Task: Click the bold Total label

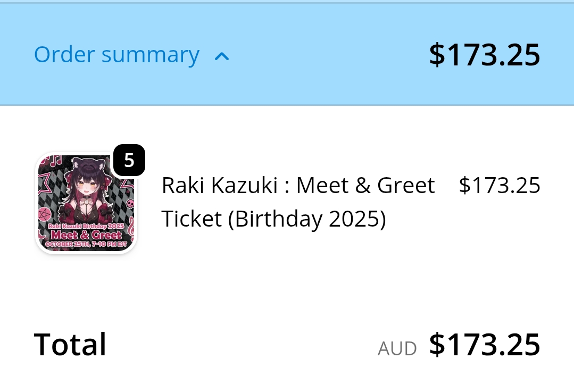Action: point(70,344)
